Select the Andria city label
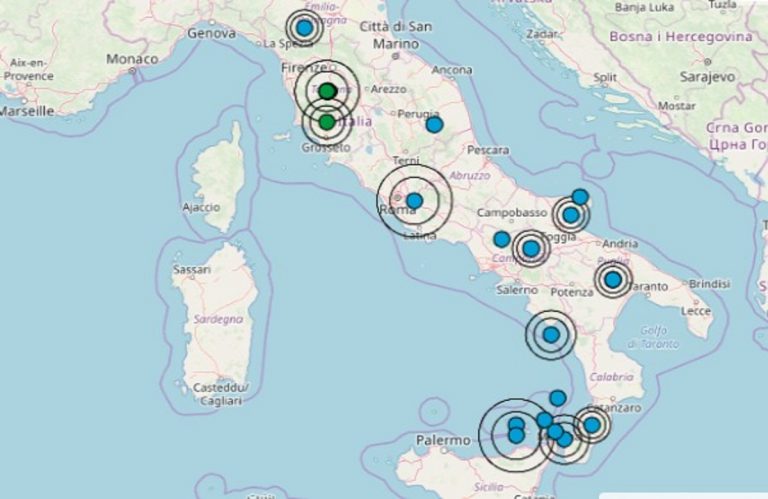768x499 pixels. [x=620, y=243]
